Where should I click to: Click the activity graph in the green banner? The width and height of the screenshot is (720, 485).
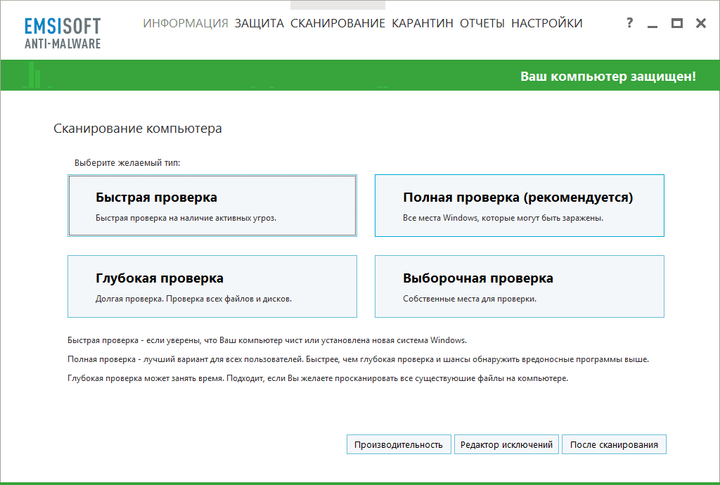pyautogui.click(x=207, y=75)
